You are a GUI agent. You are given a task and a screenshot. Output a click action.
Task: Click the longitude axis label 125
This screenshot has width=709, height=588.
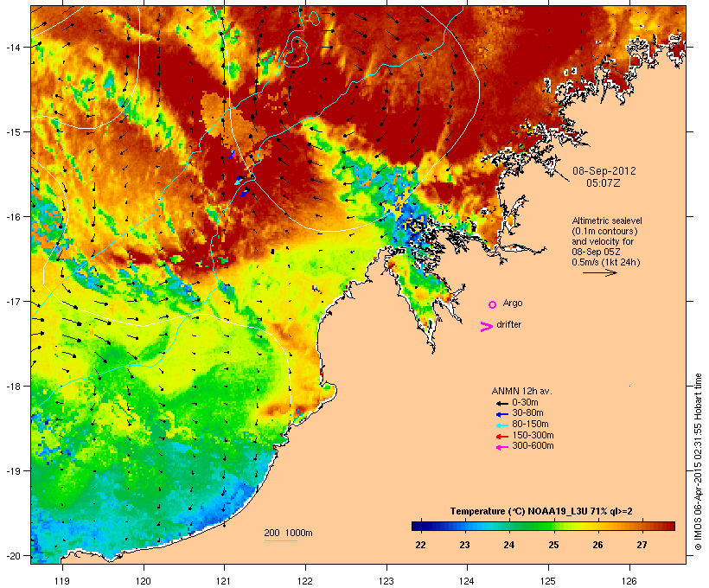point(548,581)
